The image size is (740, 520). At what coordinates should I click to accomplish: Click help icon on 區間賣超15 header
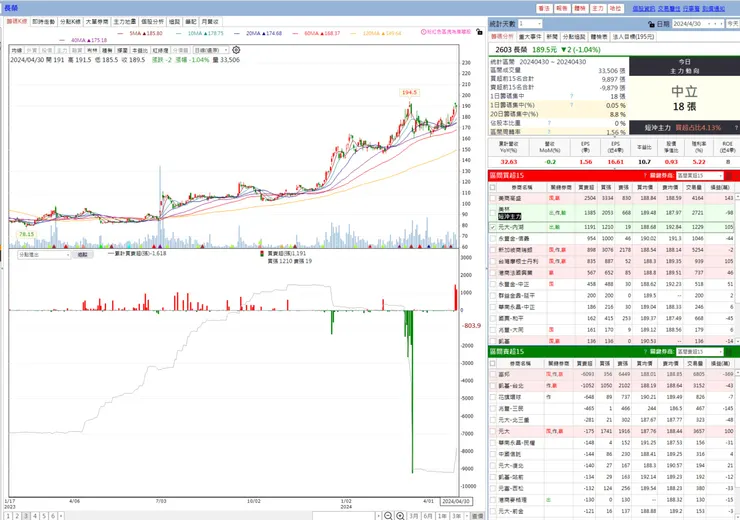(x=645, y=352)
